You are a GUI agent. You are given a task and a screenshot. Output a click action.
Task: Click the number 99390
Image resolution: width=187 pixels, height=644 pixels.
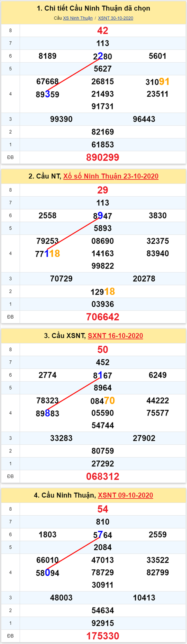[62, 119]
